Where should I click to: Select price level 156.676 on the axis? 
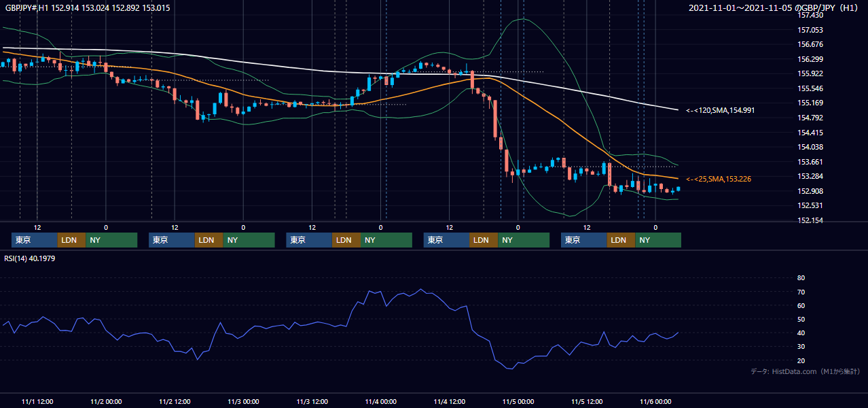tap(810, 44)
